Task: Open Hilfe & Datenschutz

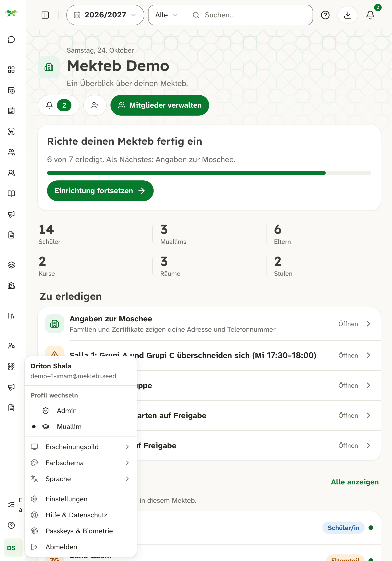Action: coord(81,515)
